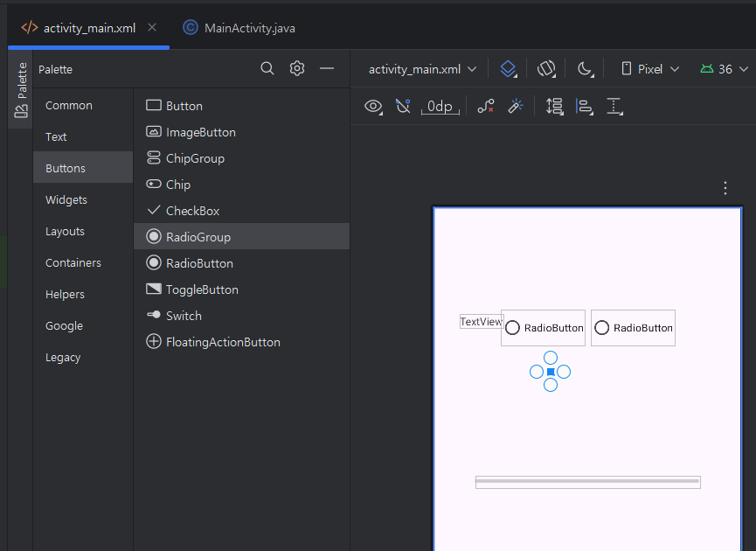Open Pack options icon

click(x=554, y=106)
